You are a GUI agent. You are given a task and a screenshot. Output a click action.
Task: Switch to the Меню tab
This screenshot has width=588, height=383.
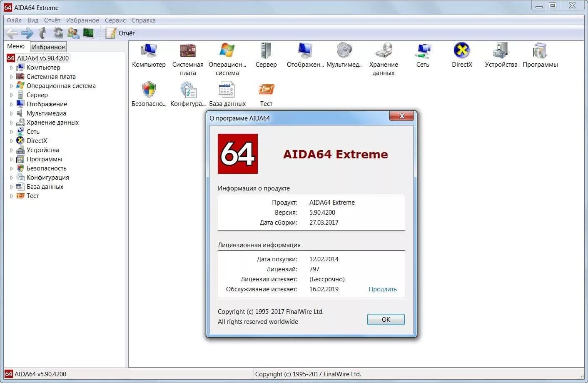click(x=16, y=46)
